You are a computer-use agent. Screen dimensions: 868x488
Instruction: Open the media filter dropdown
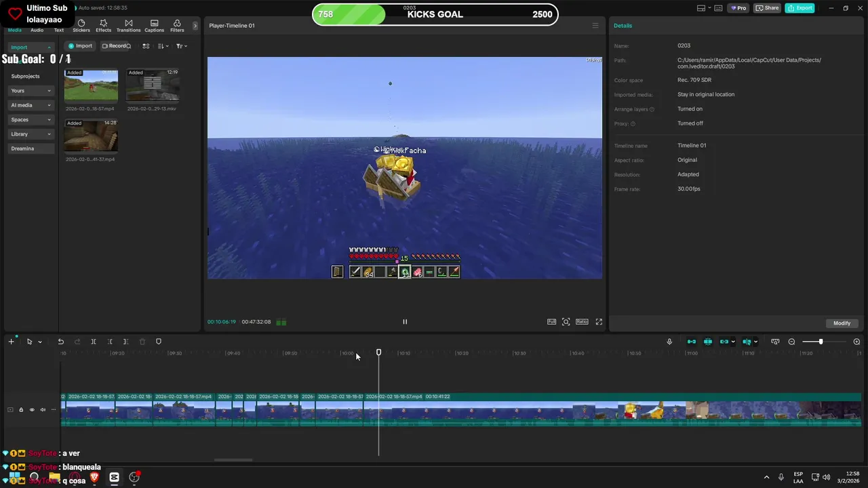181,46
